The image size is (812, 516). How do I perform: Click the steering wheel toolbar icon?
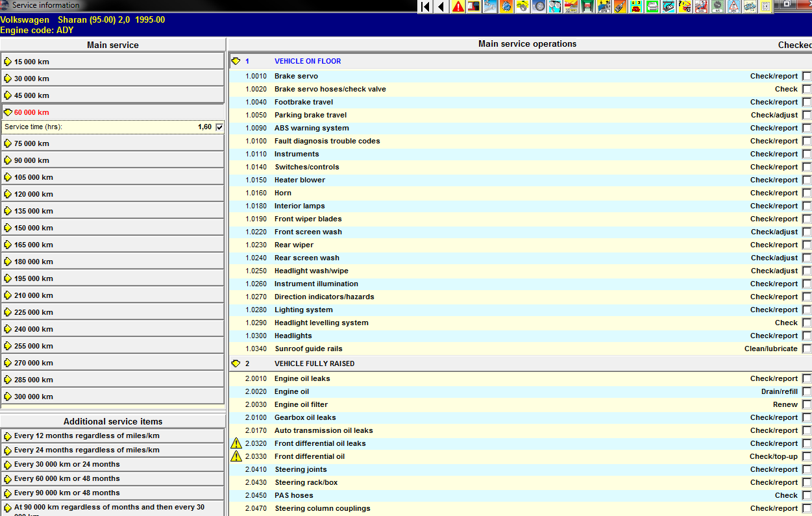coord(523,6)
